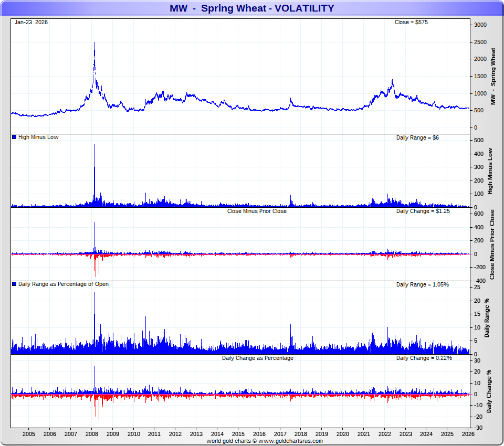Click the Close = $575 readout
This screenshot has width=504, height=446.
(411, 22)
